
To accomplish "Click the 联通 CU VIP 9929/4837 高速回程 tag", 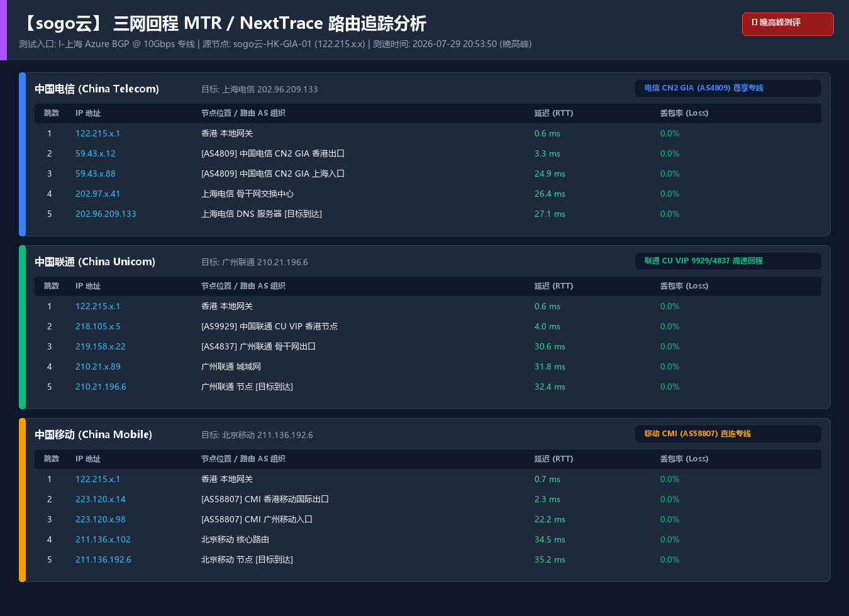I will pyautogui.click(x=728, y=261).
